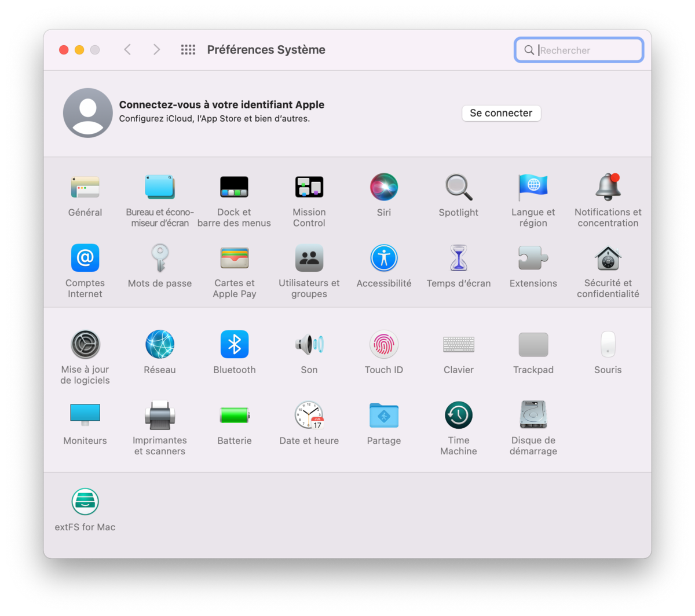Open Siri preferences
Viewport: 695px width, 616px height.
[x=383, y=187]
